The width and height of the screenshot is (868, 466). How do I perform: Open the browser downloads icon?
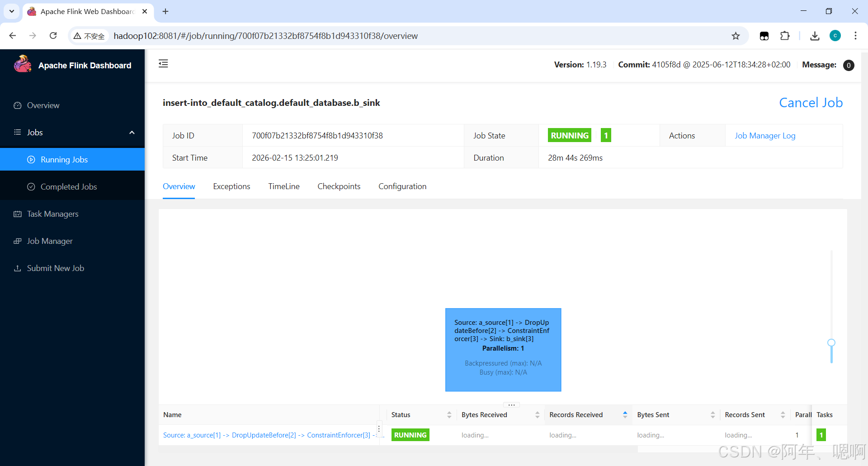[815, 36]
